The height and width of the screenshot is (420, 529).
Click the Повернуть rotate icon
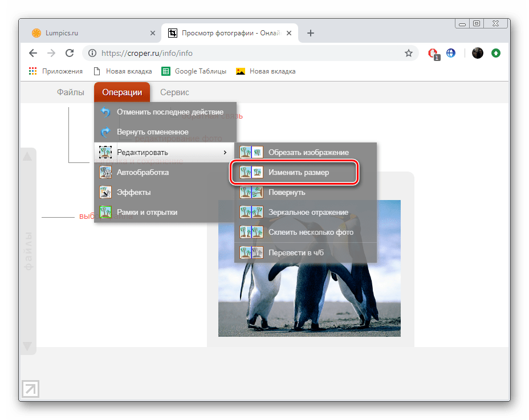click(x=251, y=192)
